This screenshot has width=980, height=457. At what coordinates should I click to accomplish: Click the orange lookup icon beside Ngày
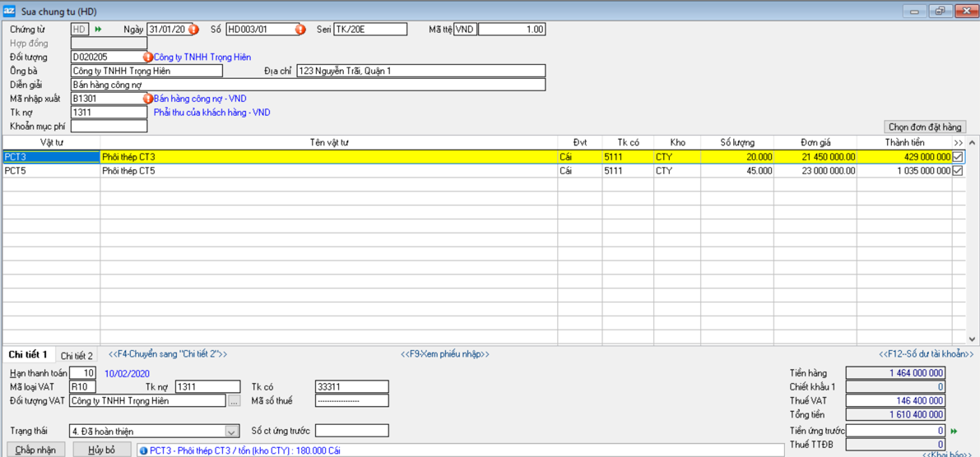click(193, 30)
